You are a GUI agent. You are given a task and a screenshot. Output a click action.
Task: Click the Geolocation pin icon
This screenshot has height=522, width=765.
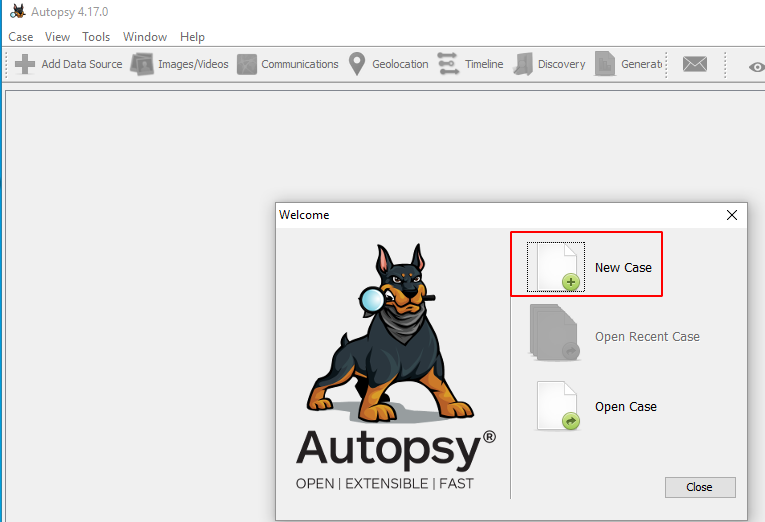[x=357, y=64]
